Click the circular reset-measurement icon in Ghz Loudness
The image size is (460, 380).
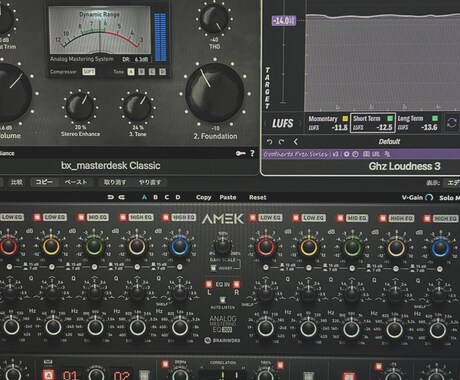click(x=452, y=123)
